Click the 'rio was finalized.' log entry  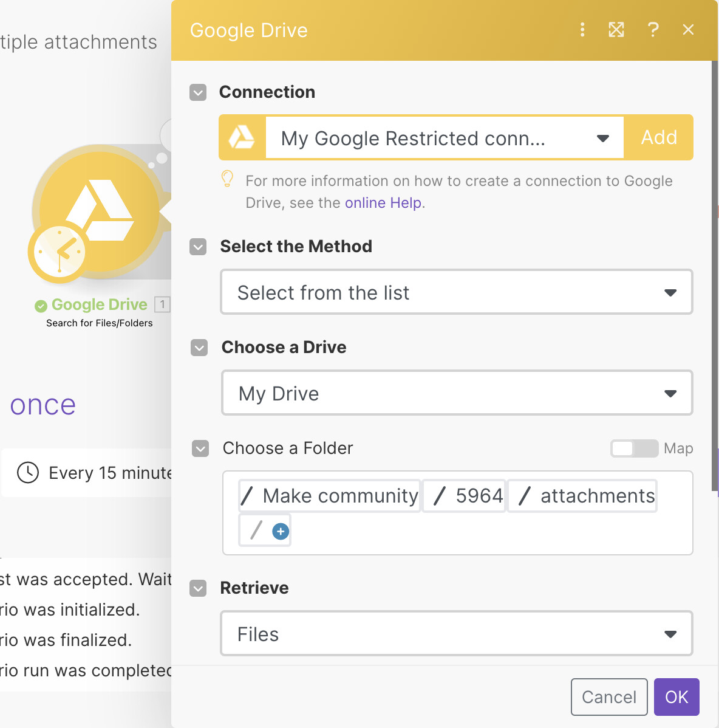pyautogui.click(x=66, y=640)
